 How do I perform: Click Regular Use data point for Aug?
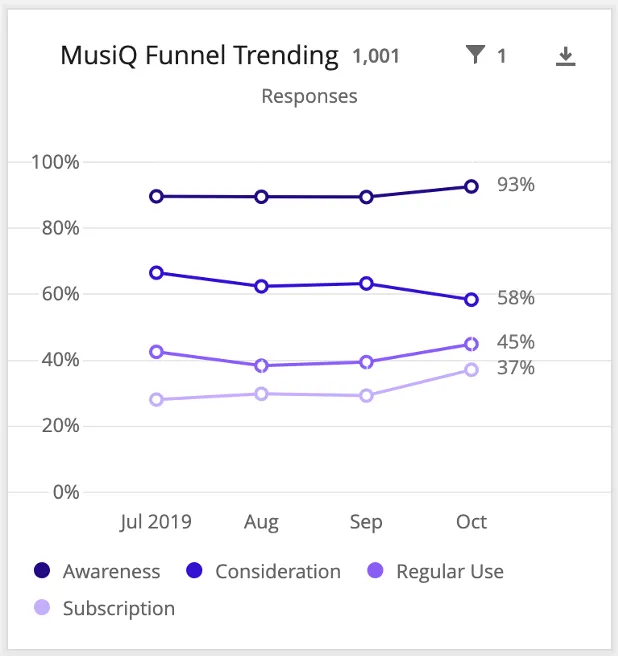click(x=261, y=365)
